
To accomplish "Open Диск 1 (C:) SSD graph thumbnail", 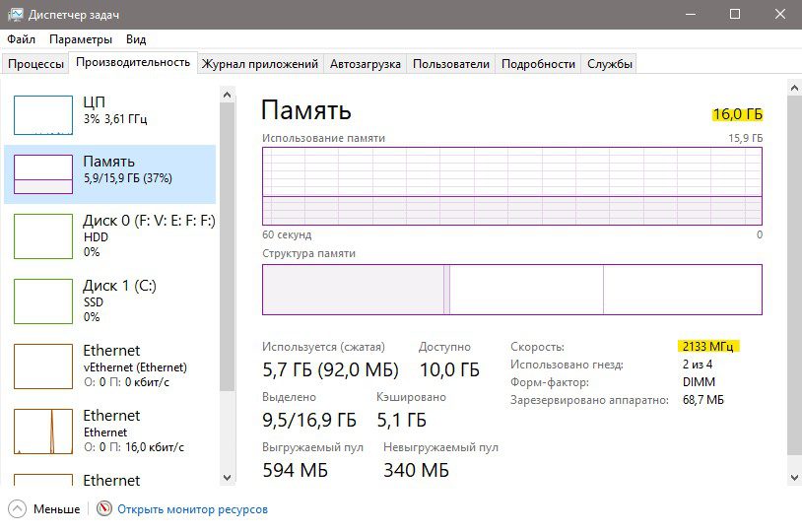I will tap(43, 301).
